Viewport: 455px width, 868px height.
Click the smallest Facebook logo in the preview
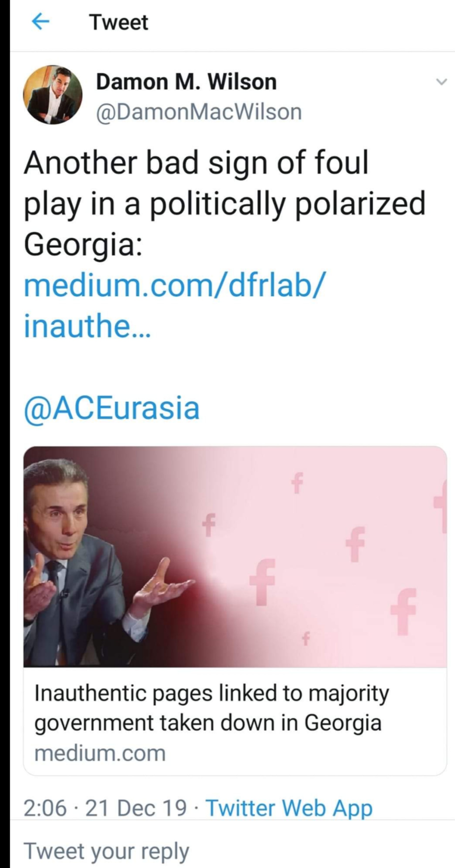click(x=306, y=638)
